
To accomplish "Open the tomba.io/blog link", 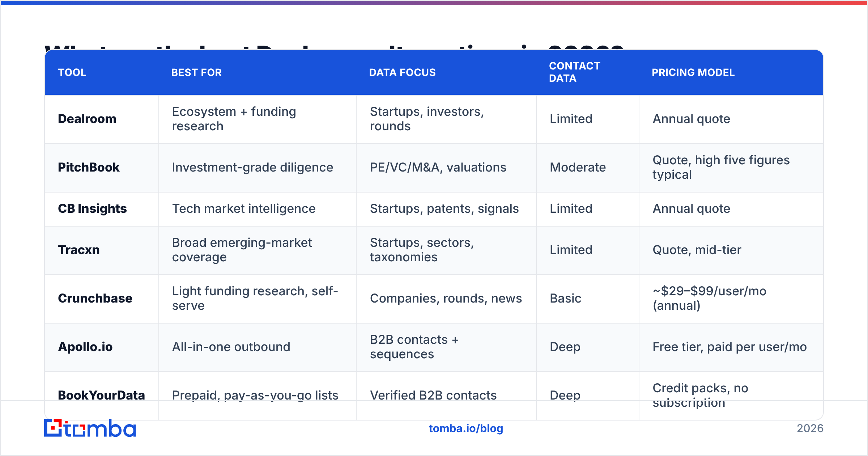I will [466, 428].
